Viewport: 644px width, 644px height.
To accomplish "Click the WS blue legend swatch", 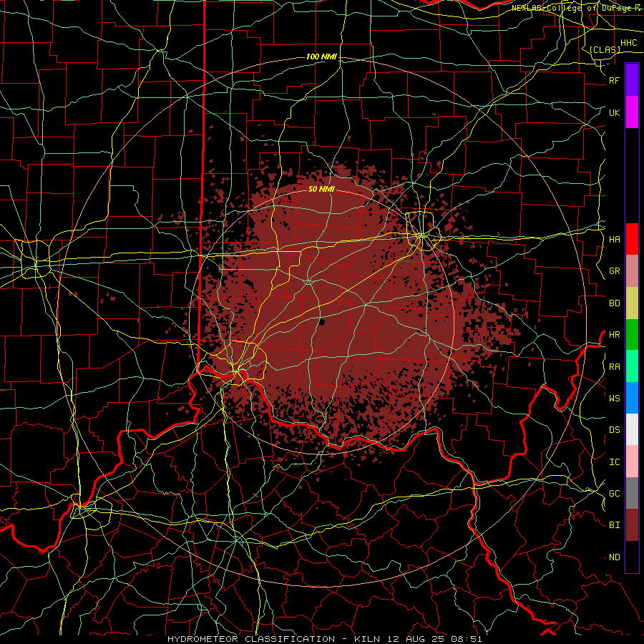I will pos(632,398).
